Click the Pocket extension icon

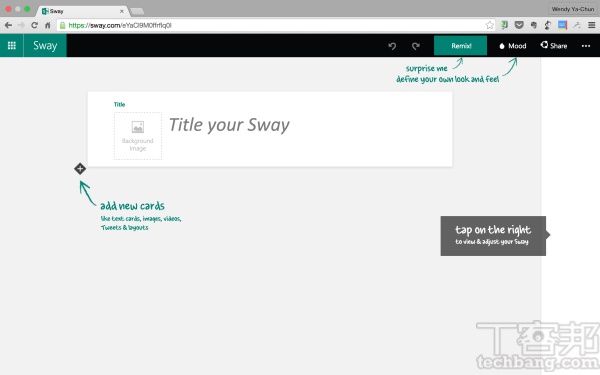[x=519, y=25]
